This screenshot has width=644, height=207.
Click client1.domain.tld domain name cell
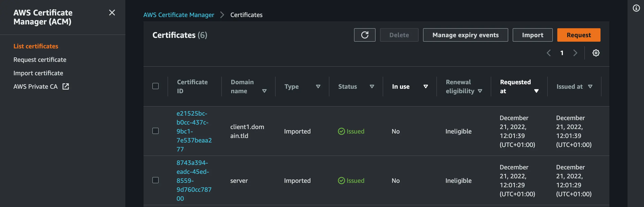(x=247, y=131)
